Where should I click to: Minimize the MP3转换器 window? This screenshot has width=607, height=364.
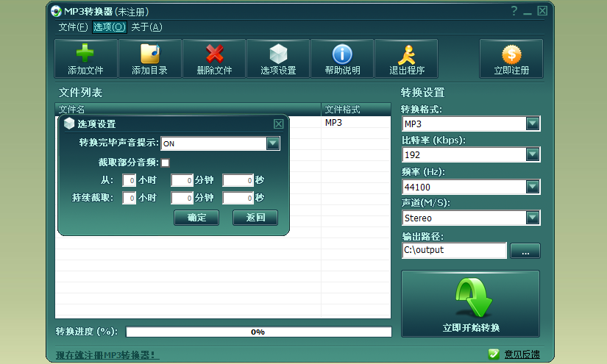pyautogui.click(x=528, y=13)
